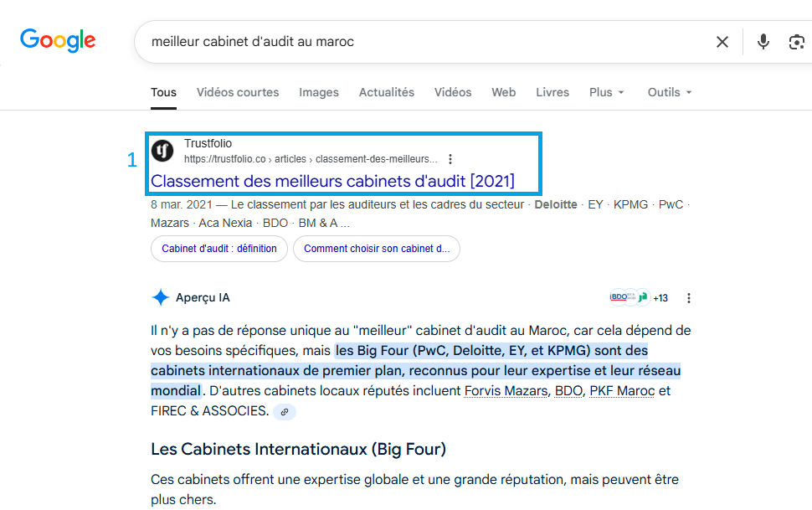Click inside the search query input field

[419, 42]
